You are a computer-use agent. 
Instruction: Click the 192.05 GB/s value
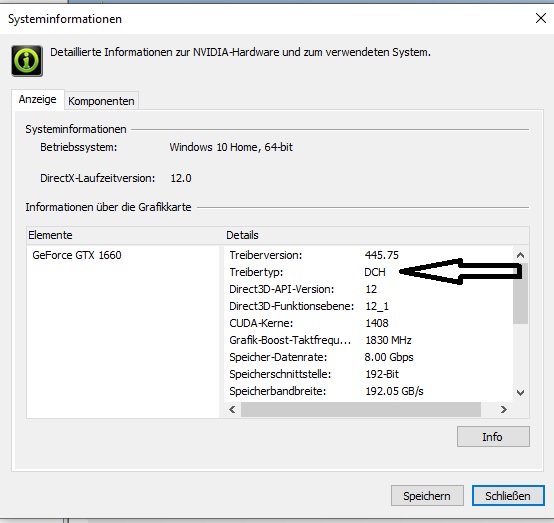coord(394,391)
